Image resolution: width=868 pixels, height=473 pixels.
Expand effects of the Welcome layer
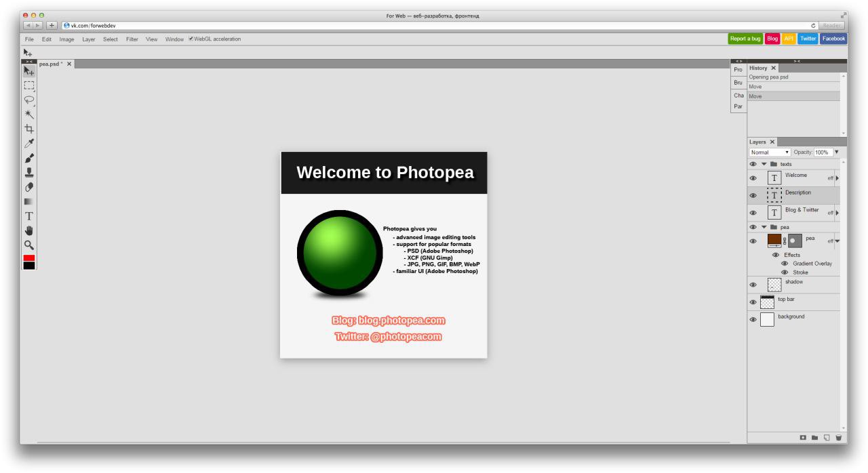coord(837,178)
